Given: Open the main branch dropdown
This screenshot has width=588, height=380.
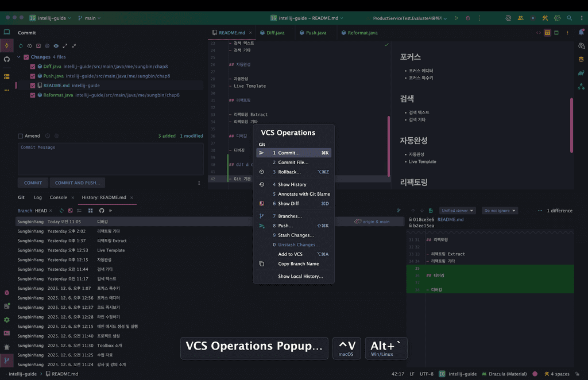Looking at the screenshot, I should pyautogui.click(x=89, y=18).
